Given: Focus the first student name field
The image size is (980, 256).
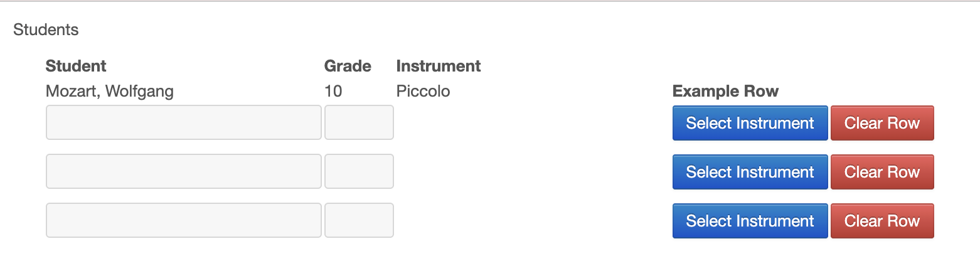Looking at the screenshot, I should tap(184, 122).
